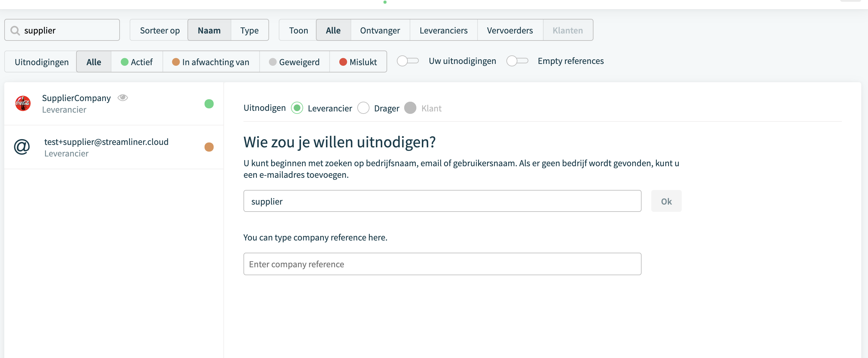The width and height of the screenshot is (868, 358).
Task: Filter list by Leveranciers
Action: pyautogui.click(x=443, y=30)
